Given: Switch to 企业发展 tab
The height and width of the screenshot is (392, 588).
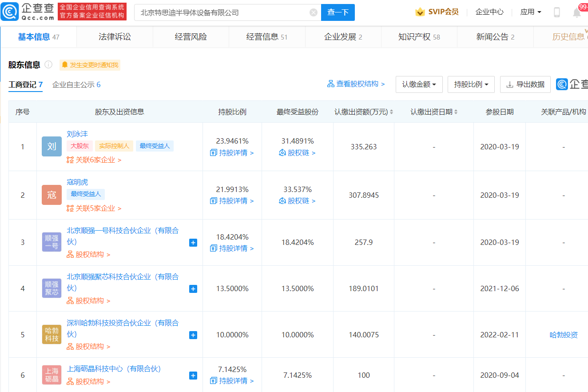Looking at the screenshot, I should click(343, 37).
